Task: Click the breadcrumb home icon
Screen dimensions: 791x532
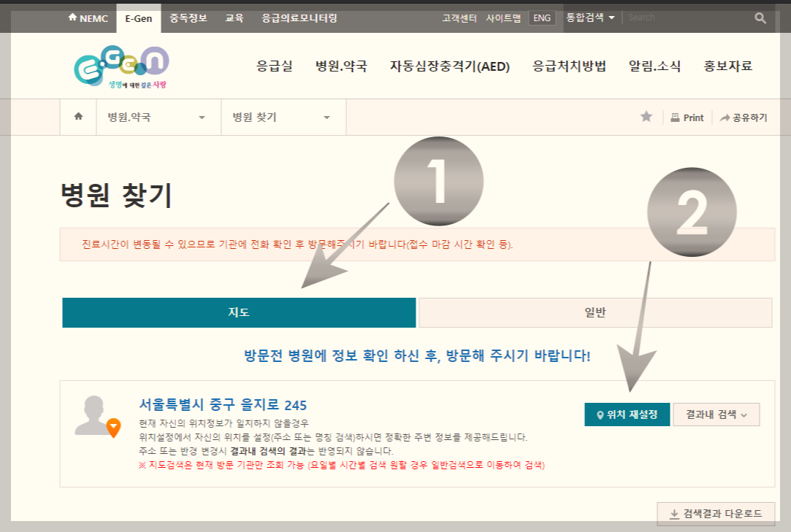Action: click(78, 117)
